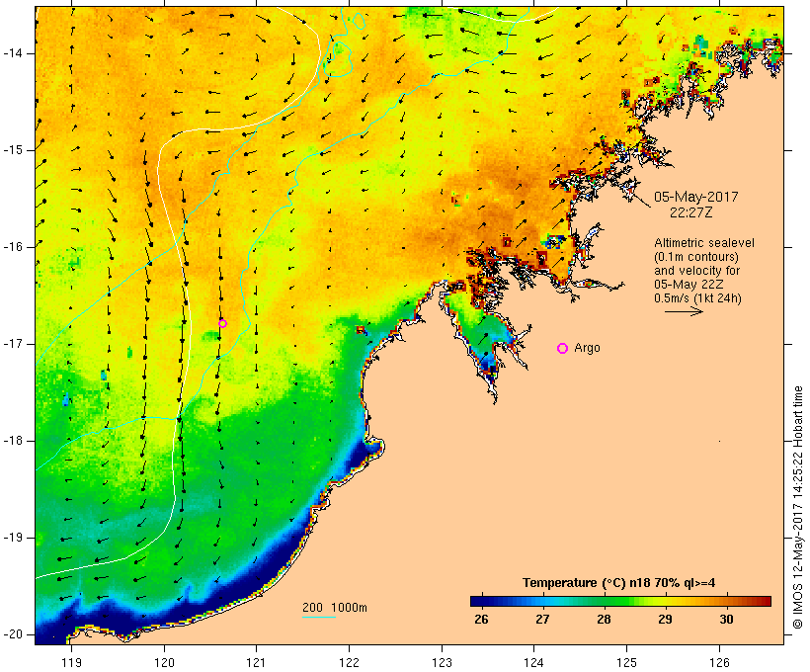Viewport: 810px width, 672px height.
Task: Click the '200 1000m' bathymetry legend text
Action: pos(335,608)
